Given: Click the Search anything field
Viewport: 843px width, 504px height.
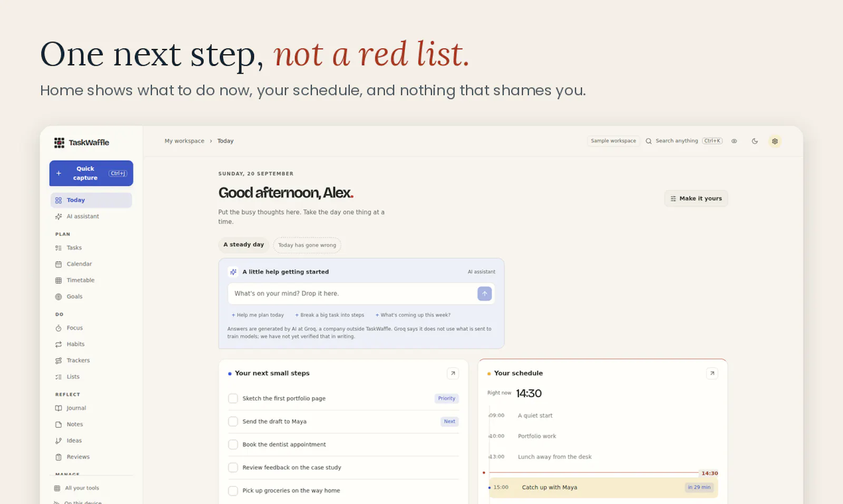Looking at the screenshot, I should point(684,141).
